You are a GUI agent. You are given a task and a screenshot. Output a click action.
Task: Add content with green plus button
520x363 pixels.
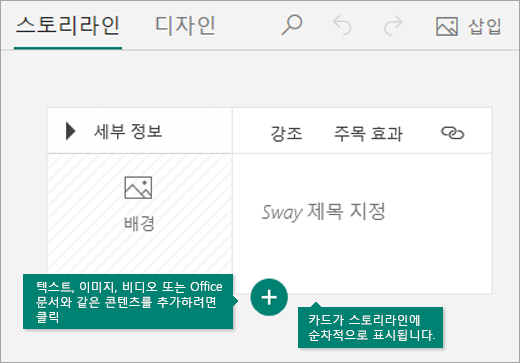[x=269, y=297]
